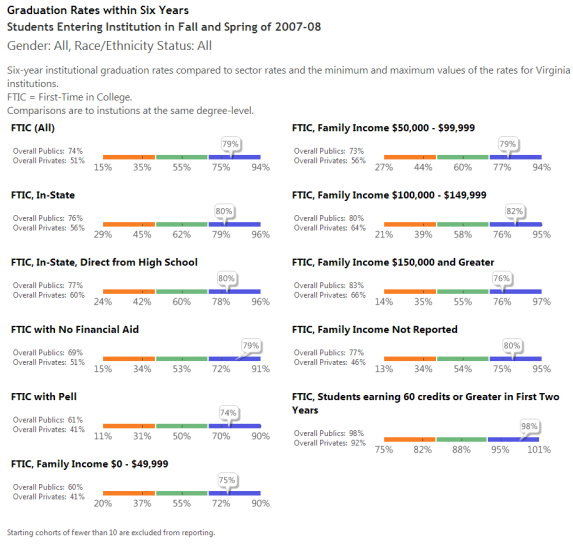The height and width of the screenshot is (548, 573).
Task: Click the 98% callout for 60 credits chart
Action: coord(529,426)
